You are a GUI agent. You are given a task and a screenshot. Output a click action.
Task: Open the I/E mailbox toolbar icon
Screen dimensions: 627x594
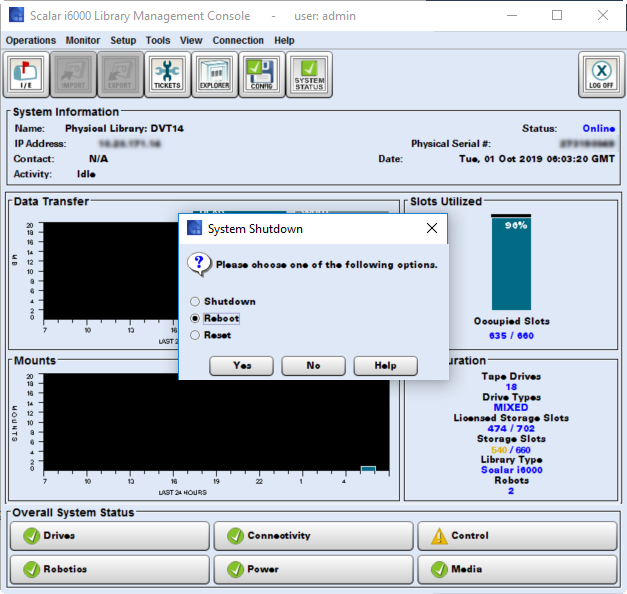click(x=26, y=74)
